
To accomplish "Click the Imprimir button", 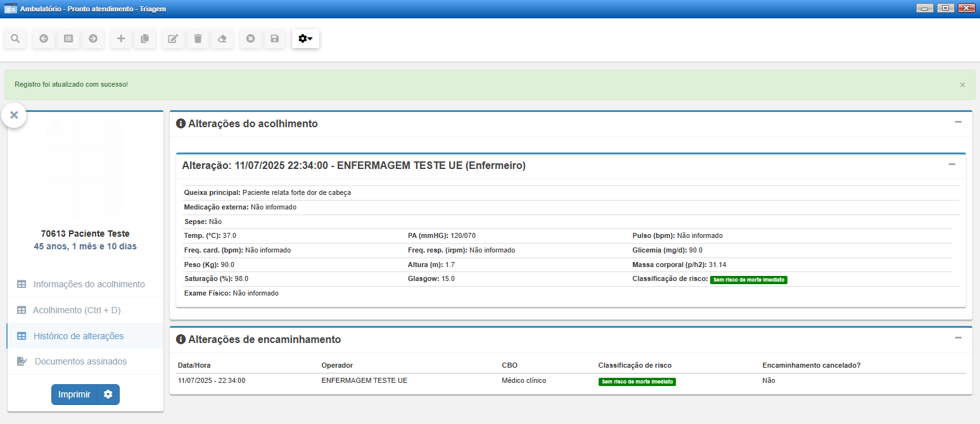I will pos(74,394).
